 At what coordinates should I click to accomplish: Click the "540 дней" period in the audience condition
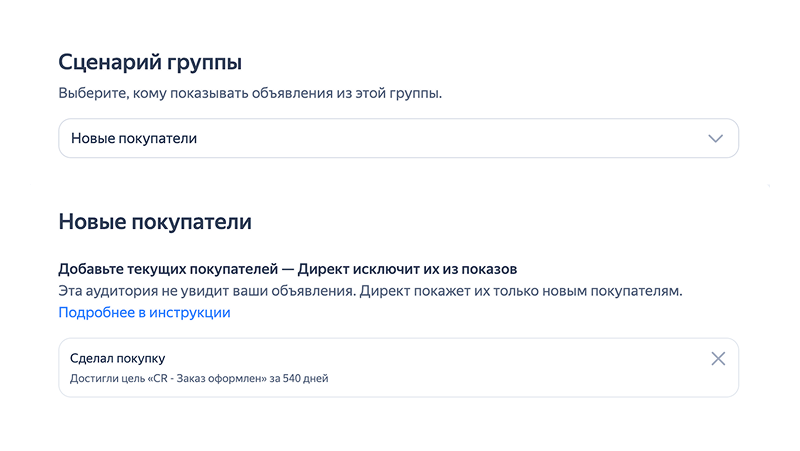(306, 379)
